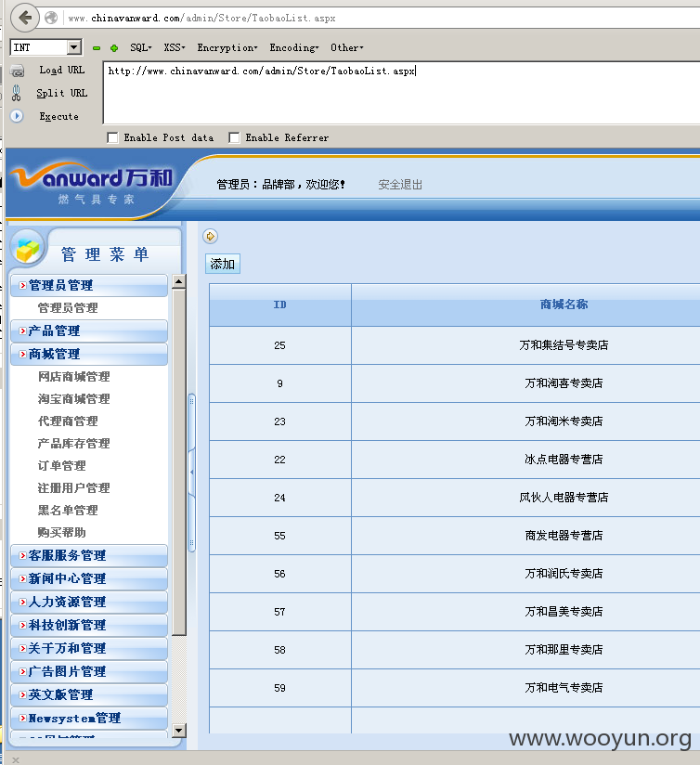Screen dimensions: 700x765
Task: Open 网店商城管理 submenu item
Action: pyautogui.click(x=73, y=377)
